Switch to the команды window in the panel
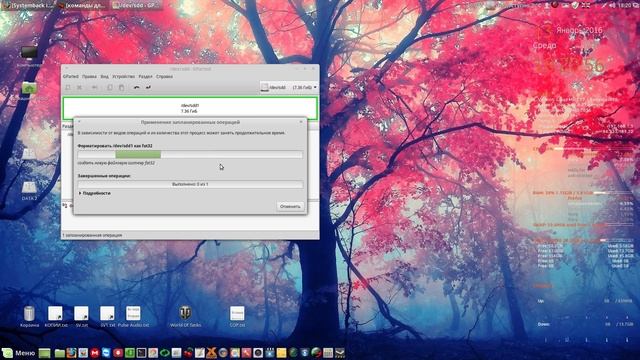The width and height of the screenshot is (640, 360). [82, 5]
